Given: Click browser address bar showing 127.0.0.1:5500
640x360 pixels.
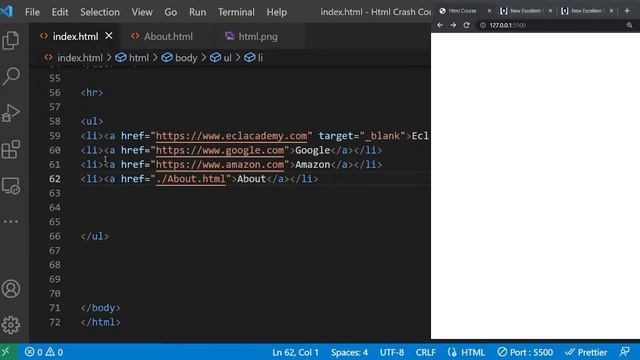Looking at the screenshot, I should (553, 25).
